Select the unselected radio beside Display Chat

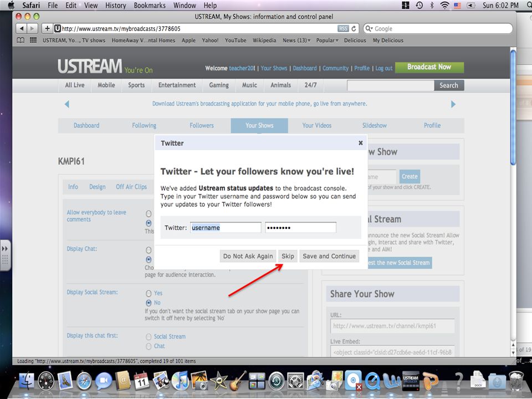pyautogui.click(x=149, y=250)
